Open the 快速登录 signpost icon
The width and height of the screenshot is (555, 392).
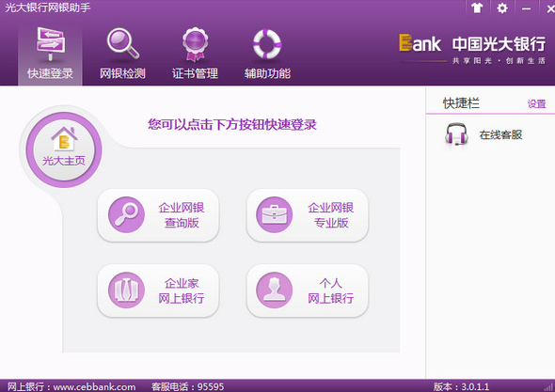click(51, 43)
